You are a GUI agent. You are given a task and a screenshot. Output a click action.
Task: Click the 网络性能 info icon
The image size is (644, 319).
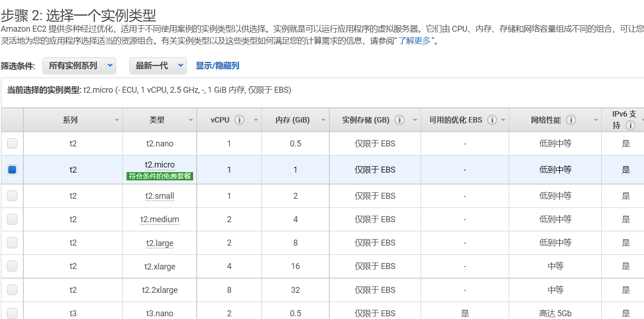point(571,120)
